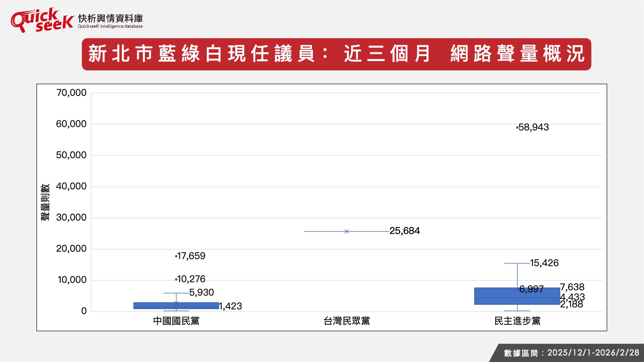Click the 17,659 outlier point
This screenshot has height=362, width=644.
tap(176, 256)
